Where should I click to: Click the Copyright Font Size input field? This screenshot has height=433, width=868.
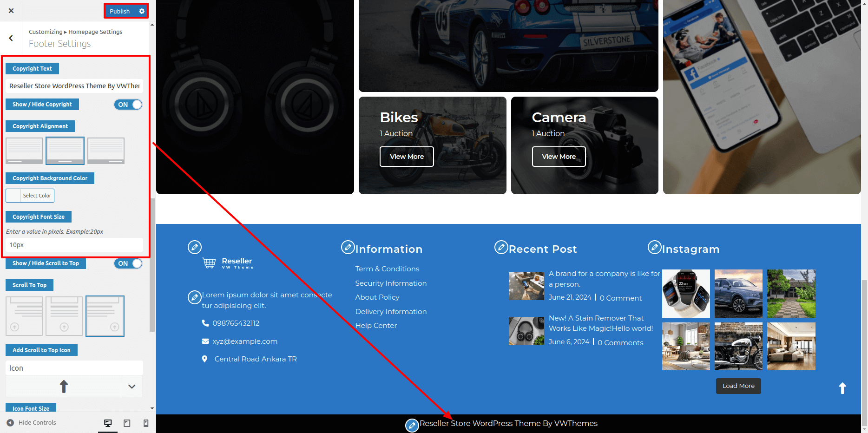tap(74, 245)
